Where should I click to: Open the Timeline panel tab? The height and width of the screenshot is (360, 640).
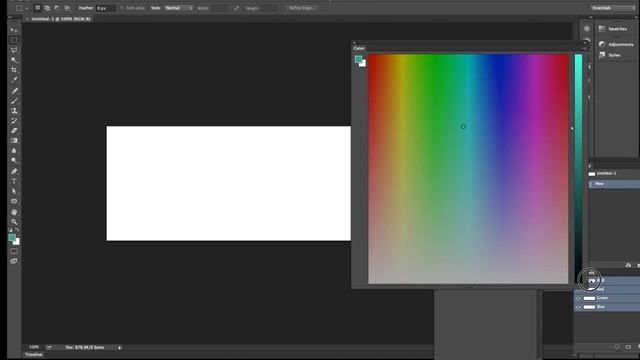click(x=33, y=355)
